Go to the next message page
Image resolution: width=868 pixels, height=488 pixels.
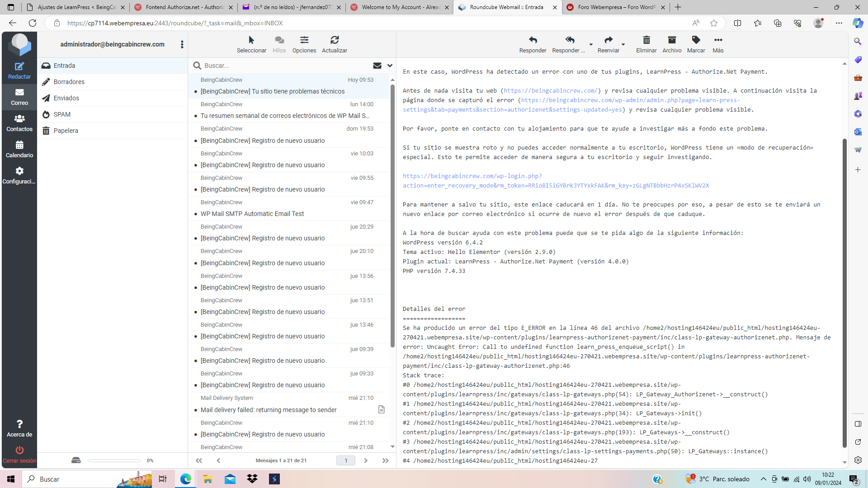pyautogui.click(x=366, y=460)
